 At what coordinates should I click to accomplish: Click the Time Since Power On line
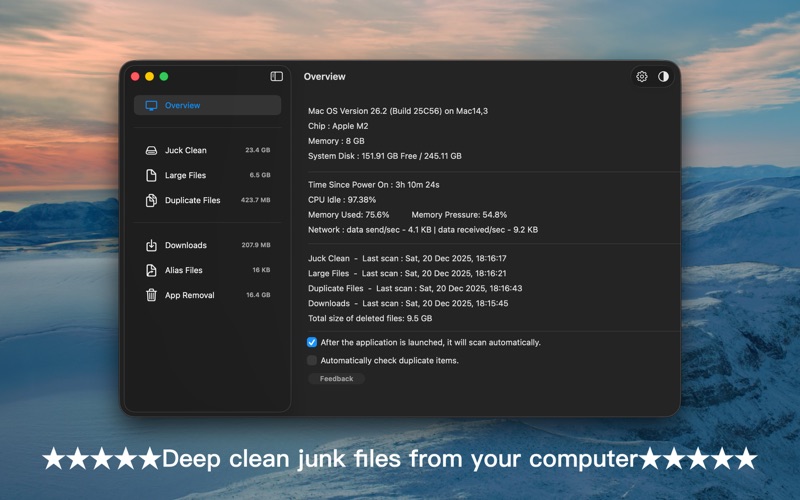(373, 185)
